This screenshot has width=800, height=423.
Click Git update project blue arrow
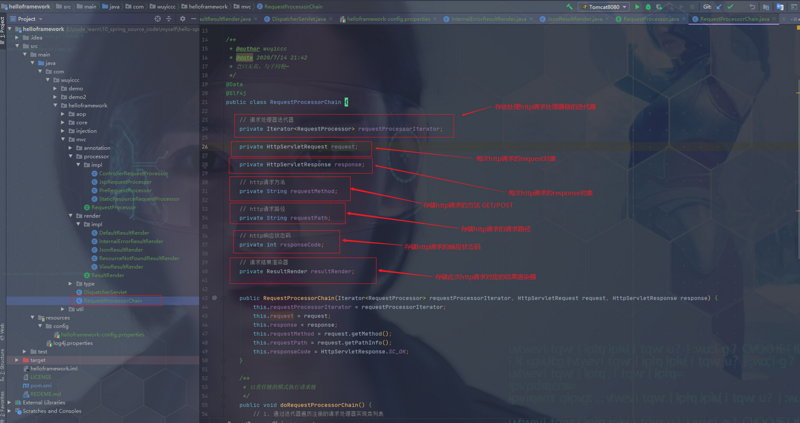point(719,7)
